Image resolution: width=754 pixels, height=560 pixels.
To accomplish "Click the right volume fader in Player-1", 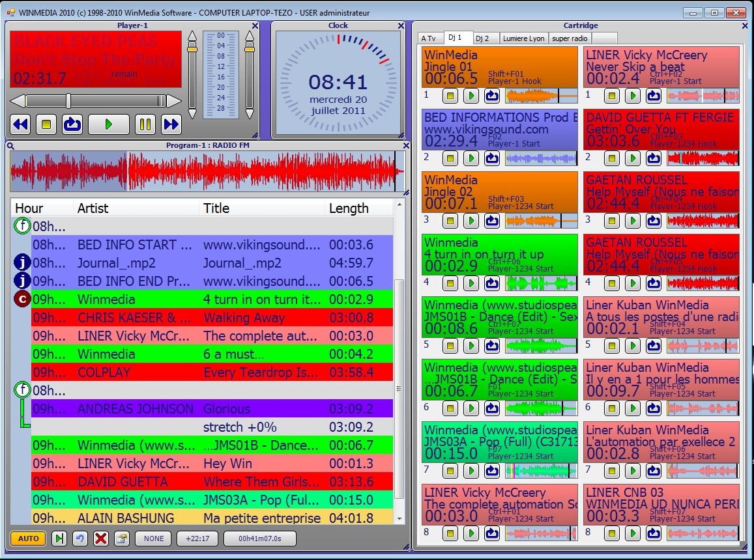I will 250,49.
